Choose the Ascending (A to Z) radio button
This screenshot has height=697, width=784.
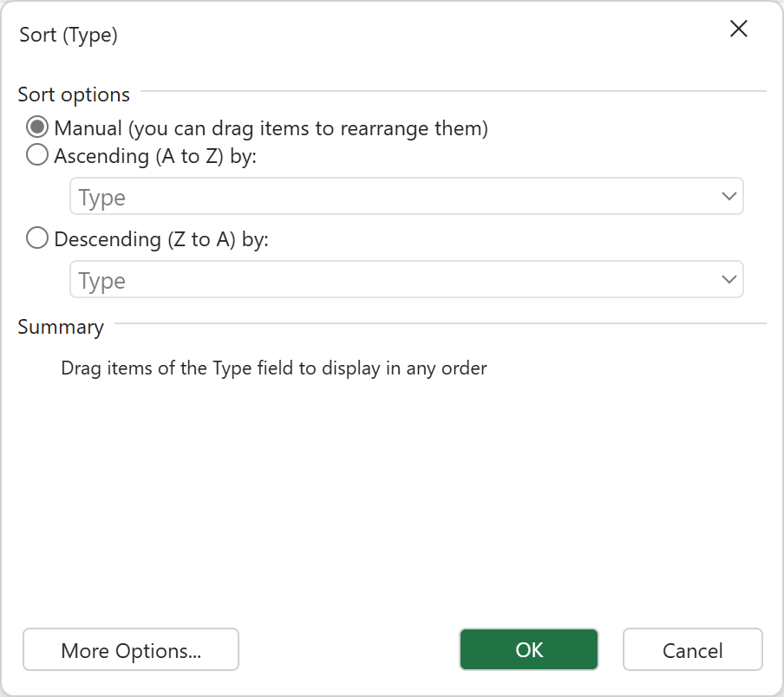37,156
